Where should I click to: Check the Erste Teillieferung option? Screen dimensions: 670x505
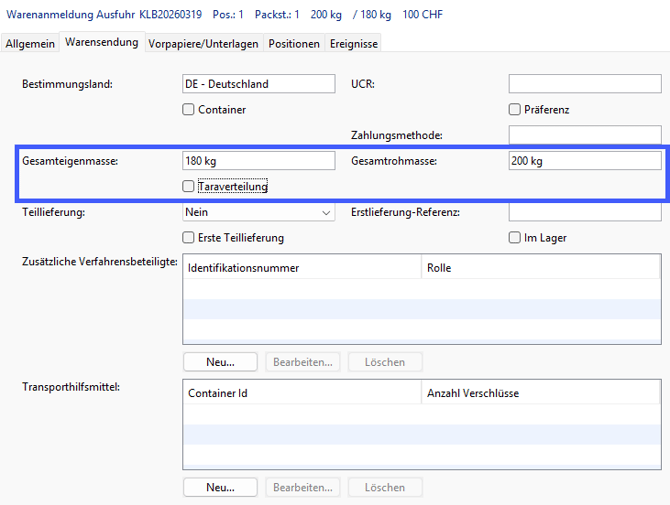click(188, 238)
